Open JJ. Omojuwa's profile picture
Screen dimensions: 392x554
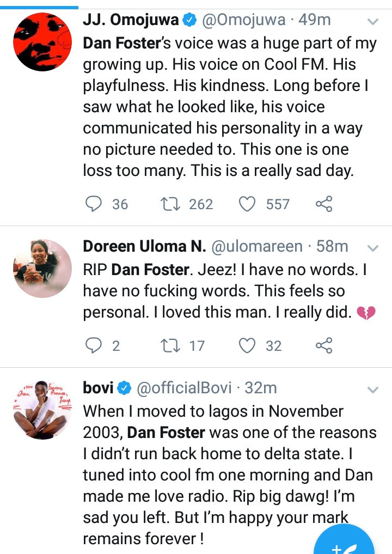[42, 42]
